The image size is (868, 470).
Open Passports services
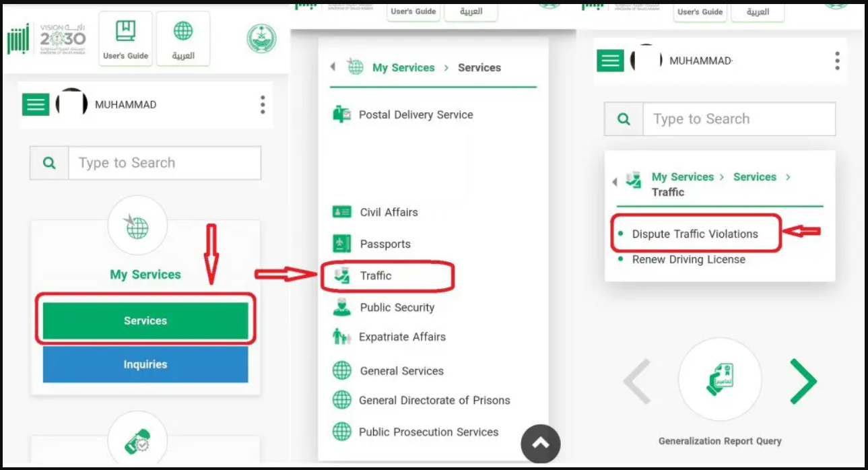click(x=385, y=244)
